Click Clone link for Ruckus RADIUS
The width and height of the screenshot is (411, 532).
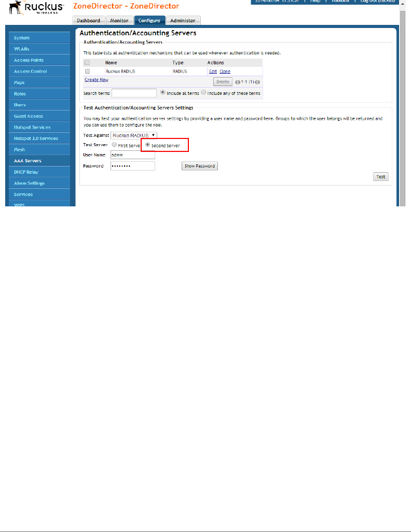pyautogui.click(x=225, y=72)
